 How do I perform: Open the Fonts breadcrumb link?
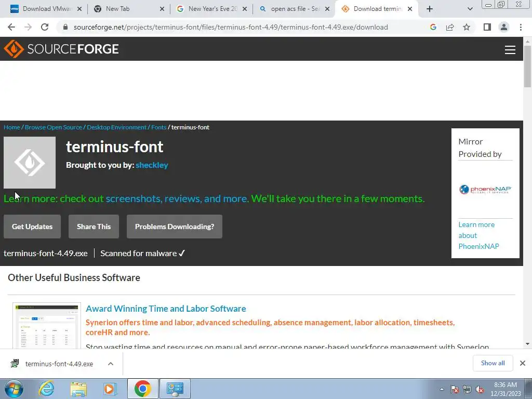(159, 127)
